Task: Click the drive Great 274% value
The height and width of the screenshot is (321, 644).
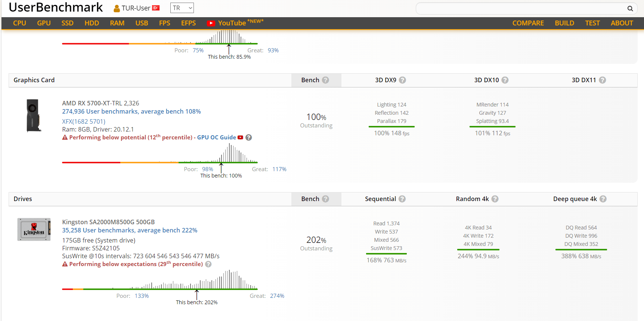Action: click(277, 296)
